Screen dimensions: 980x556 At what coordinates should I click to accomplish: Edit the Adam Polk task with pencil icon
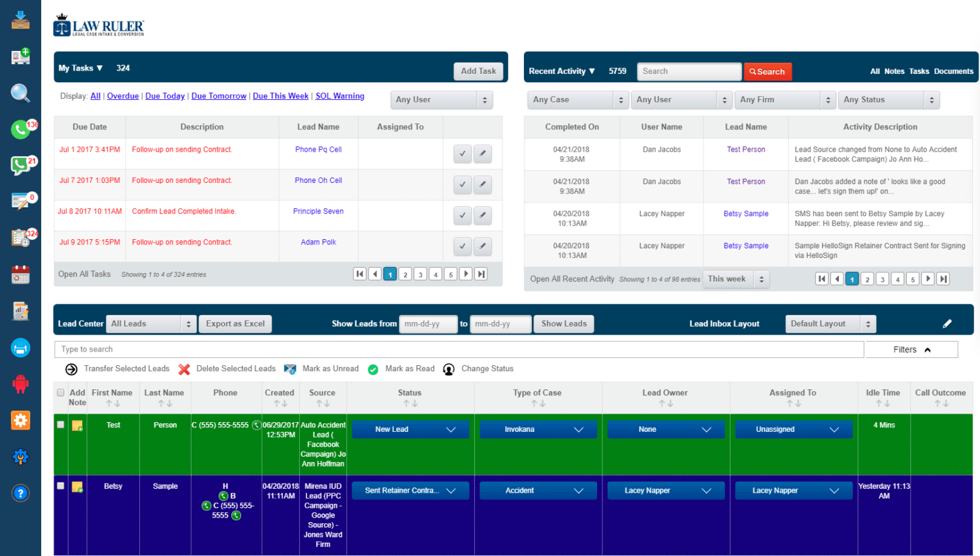(x=482, y=246)
